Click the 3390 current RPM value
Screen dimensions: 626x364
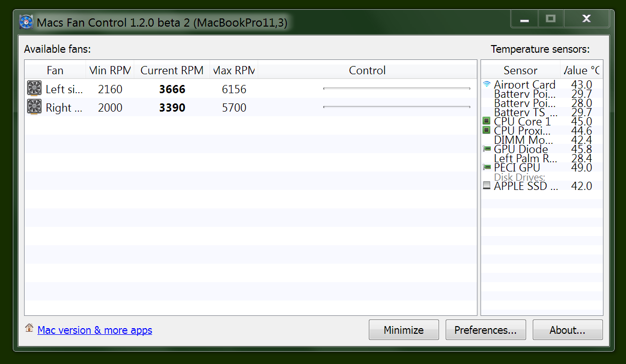pyautogui.click(x=172, y=108)
